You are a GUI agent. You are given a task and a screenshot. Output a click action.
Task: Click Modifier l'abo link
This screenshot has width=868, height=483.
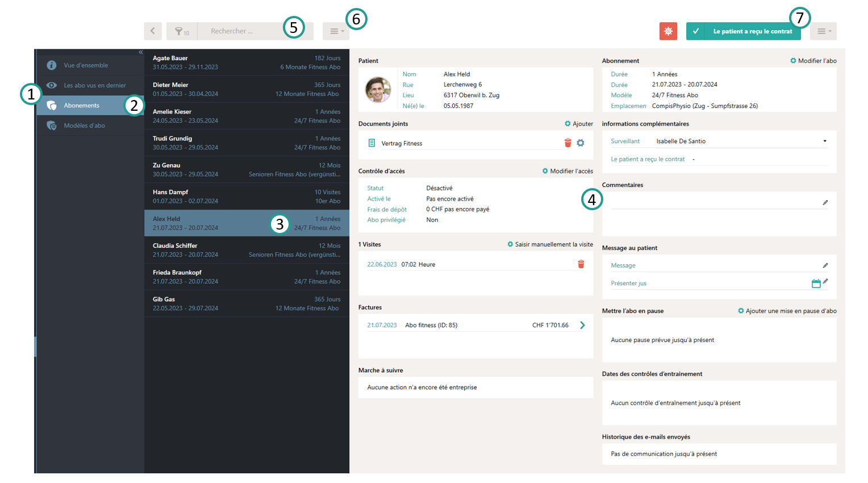click(813, 61)
